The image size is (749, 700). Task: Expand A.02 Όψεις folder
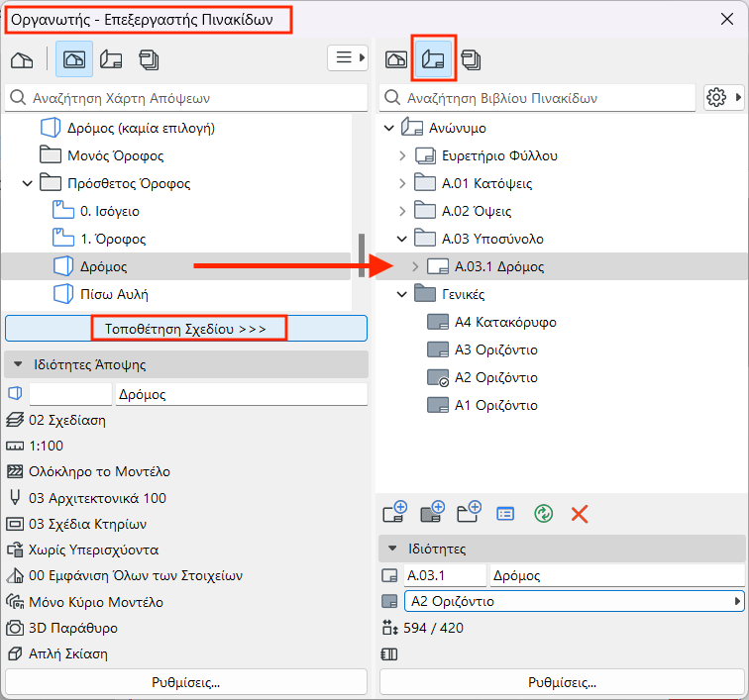tap(402, 211)
